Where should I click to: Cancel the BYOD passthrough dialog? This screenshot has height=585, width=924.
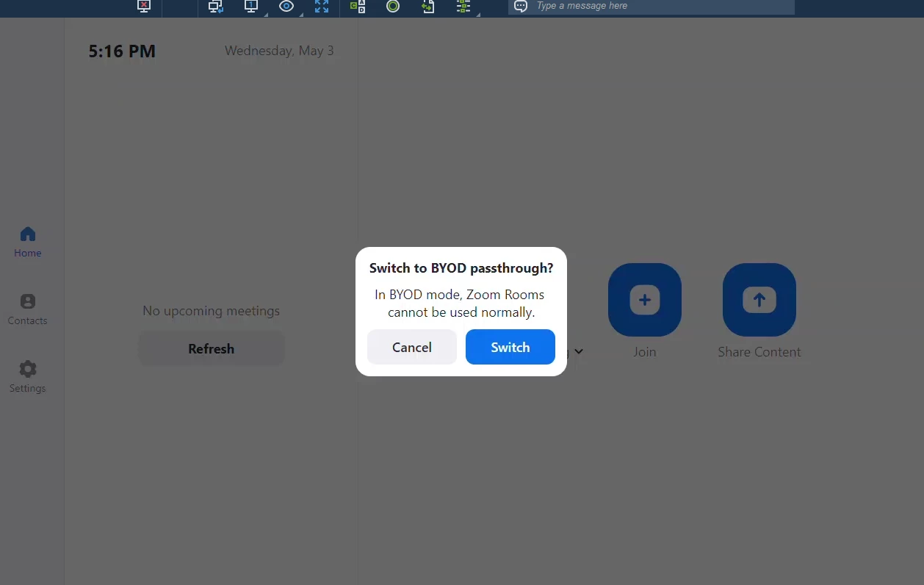click(411, 347)
